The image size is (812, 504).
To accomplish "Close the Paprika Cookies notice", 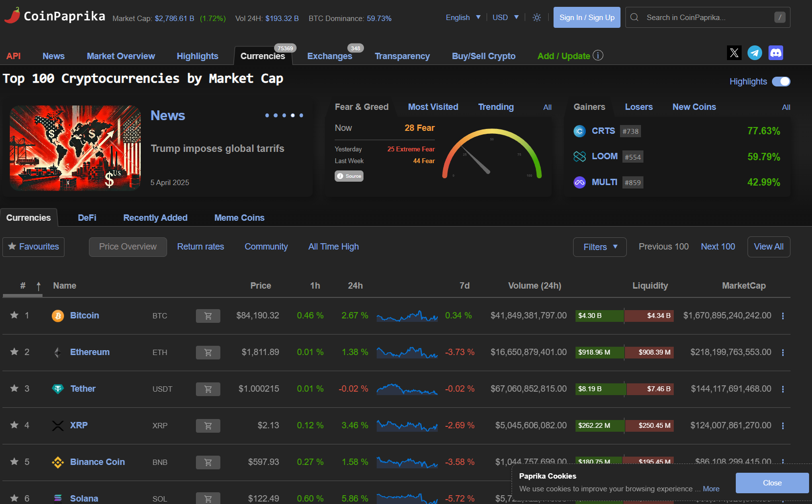I will coord(772,483).
